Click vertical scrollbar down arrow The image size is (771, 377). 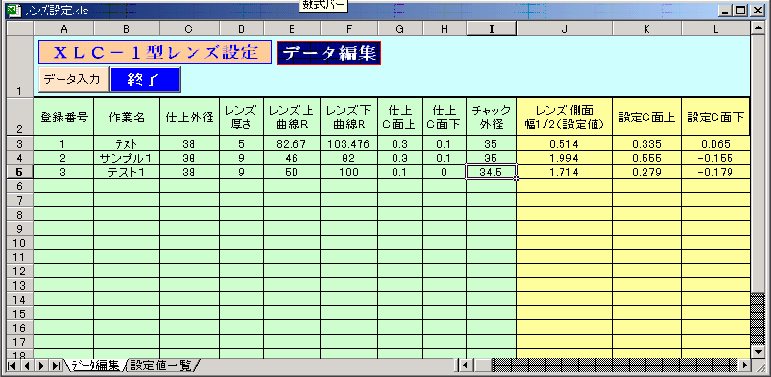click(x=758, y=352)
